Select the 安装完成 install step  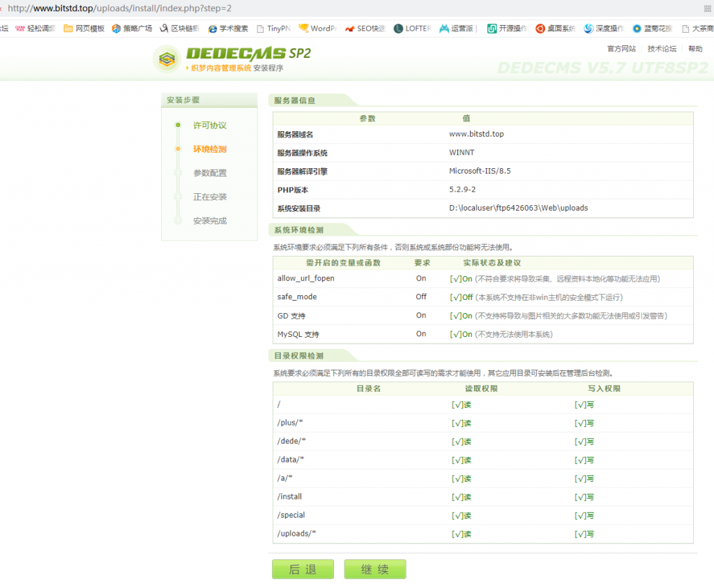[x=209, y=221]
